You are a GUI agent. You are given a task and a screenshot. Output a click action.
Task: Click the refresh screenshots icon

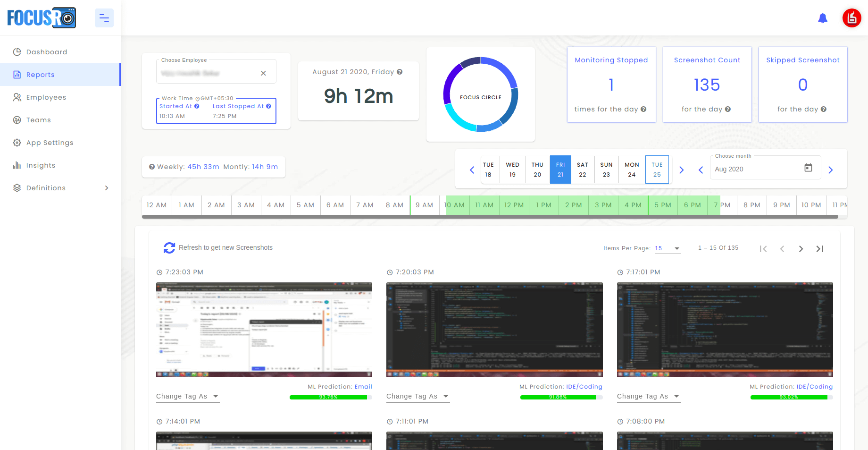click(169, 248)
